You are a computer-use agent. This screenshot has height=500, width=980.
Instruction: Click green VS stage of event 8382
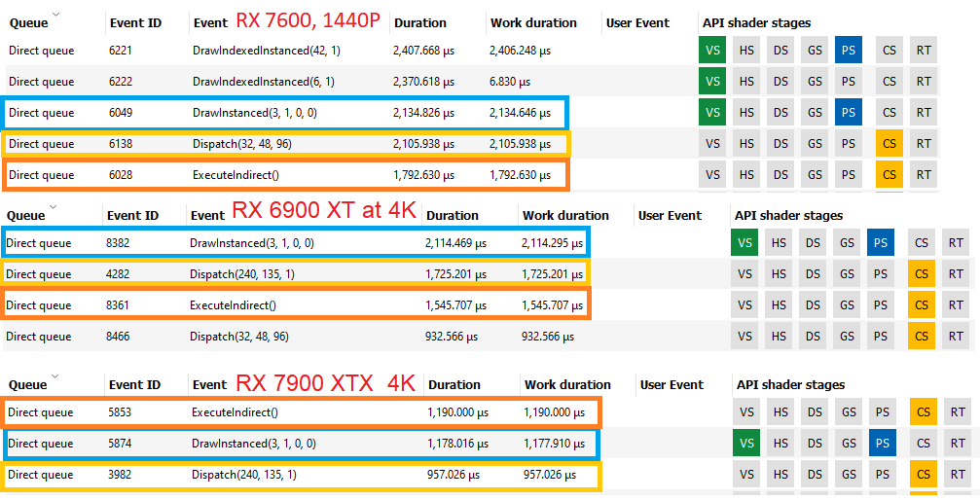click(744, 242)
